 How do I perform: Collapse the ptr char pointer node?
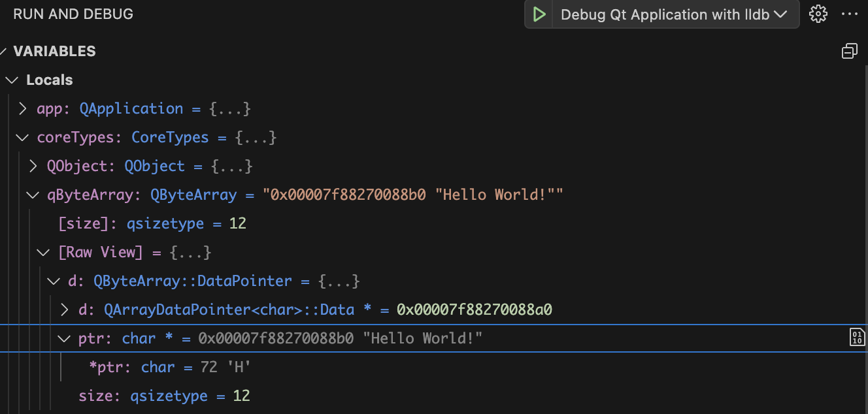(65, 338)
